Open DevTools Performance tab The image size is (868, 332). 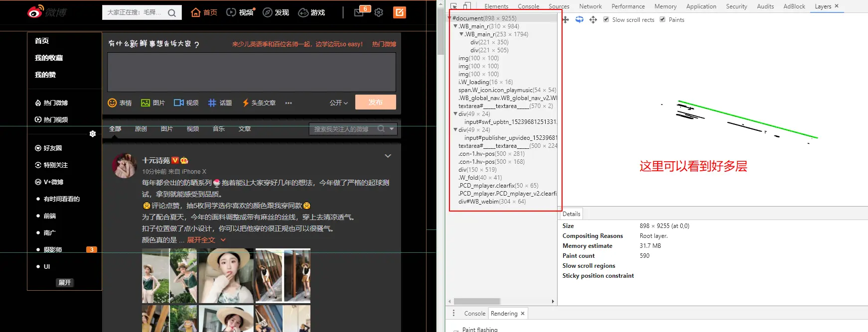pos(628,6)
